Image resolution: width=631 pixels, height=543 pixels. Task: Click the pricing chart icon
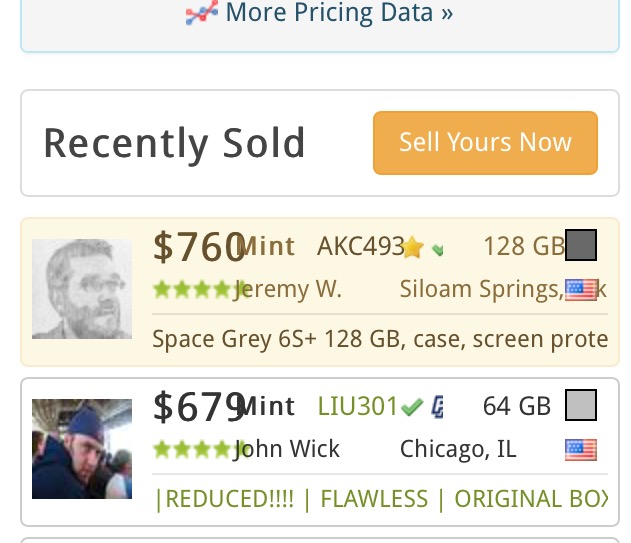point(202,12)
